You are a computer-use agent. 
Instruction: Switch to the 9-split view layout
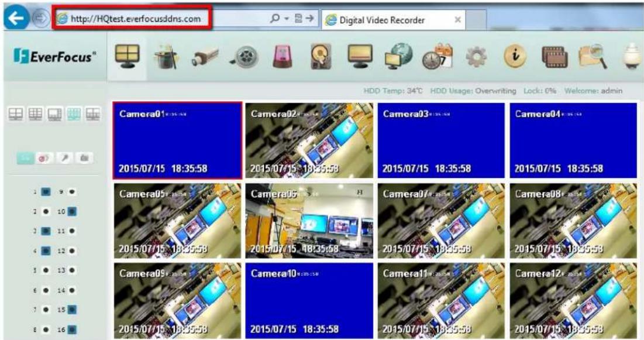[35, 114]
